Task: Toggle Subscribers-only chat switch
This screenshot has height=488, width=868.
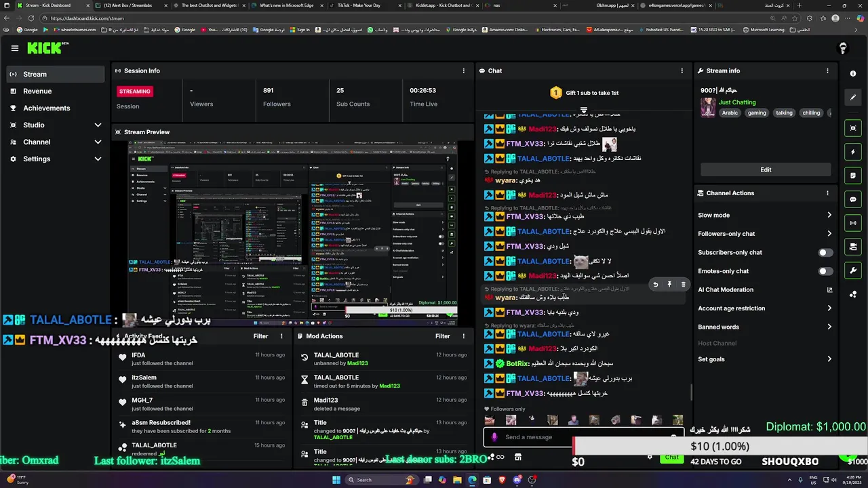Action: [825, 253]
